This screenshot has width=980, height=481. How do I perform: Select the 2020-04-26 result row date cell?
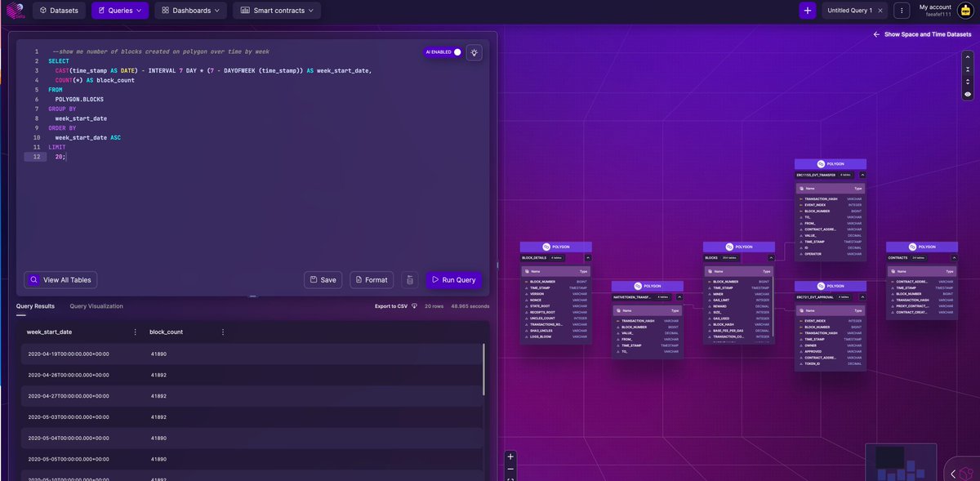[69, 375]
